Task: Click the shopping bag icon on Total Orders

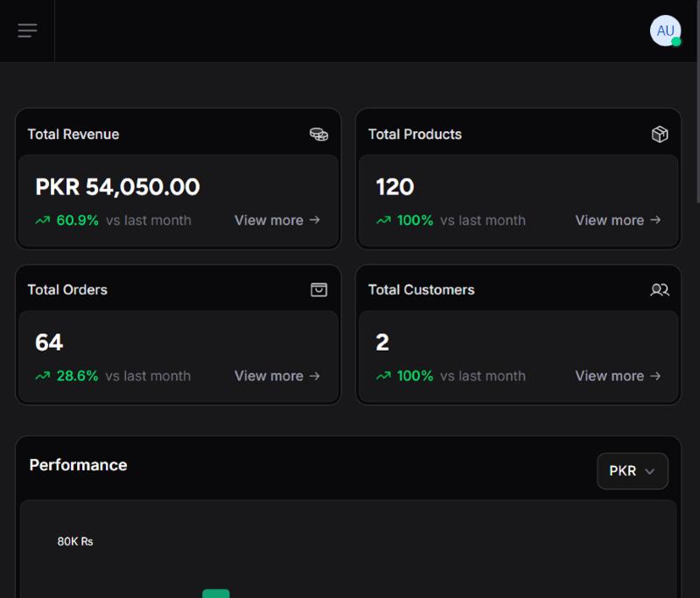Action: [x=318, y=290]
